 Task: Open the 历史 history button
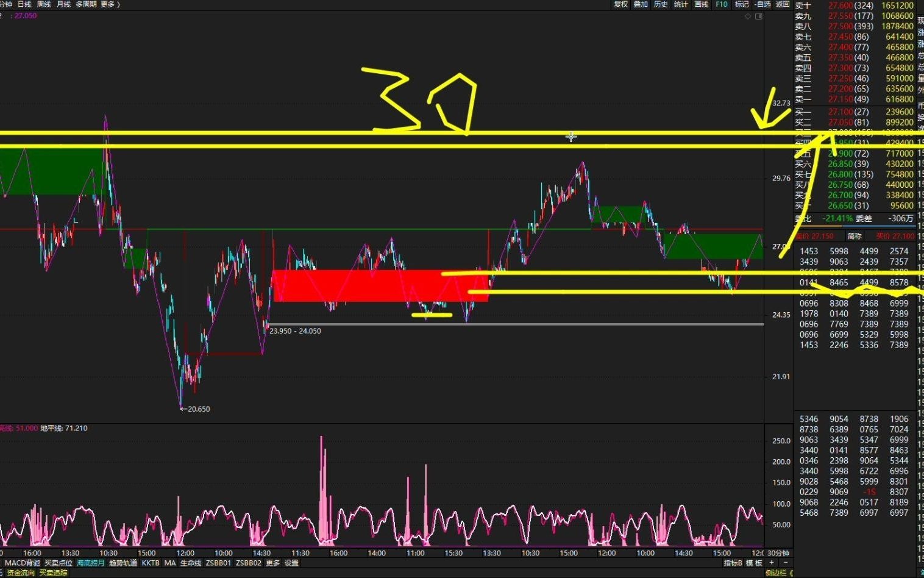point(661,4)
